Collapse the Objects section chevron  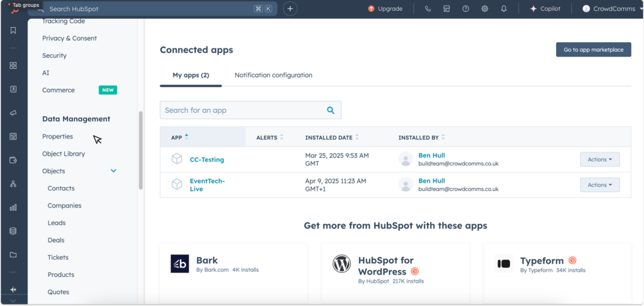coord(114,171)
